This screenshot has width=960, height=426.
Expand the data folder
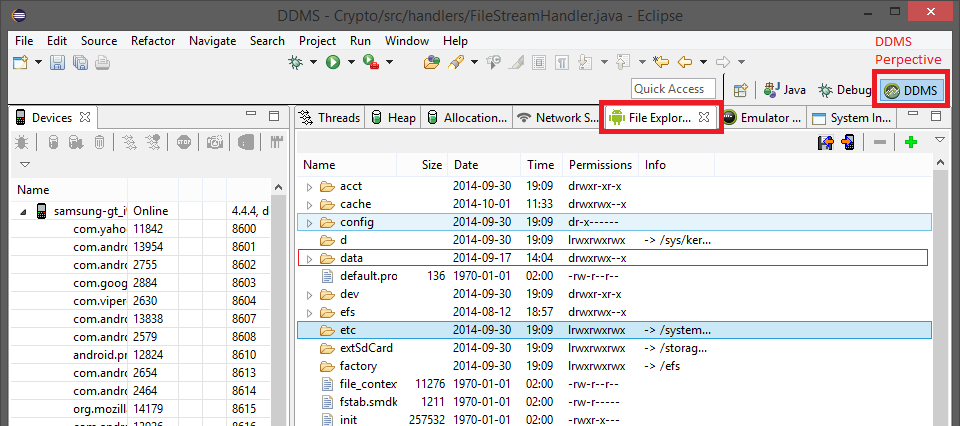[x=309, y=258]
